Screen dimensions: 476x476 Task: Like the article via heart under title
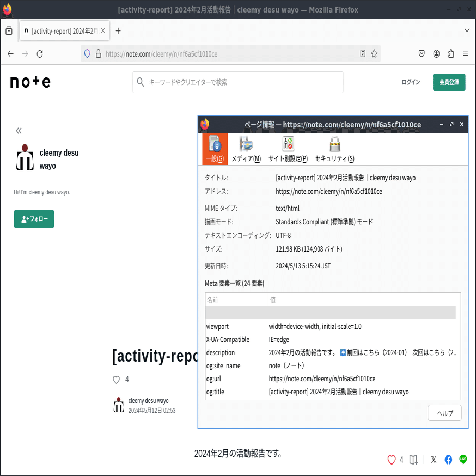(116, 380)
